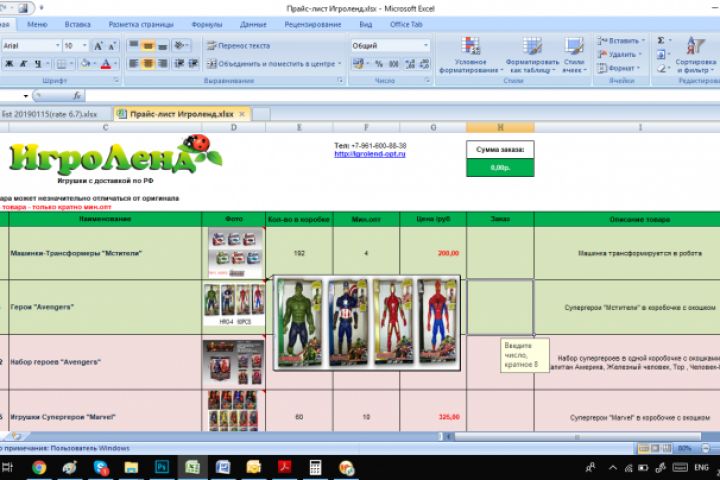Expand merge cells dropdown arrow
Image resolution: width=720 pixels, height=480 pixels.
click(x=340, y=64)
